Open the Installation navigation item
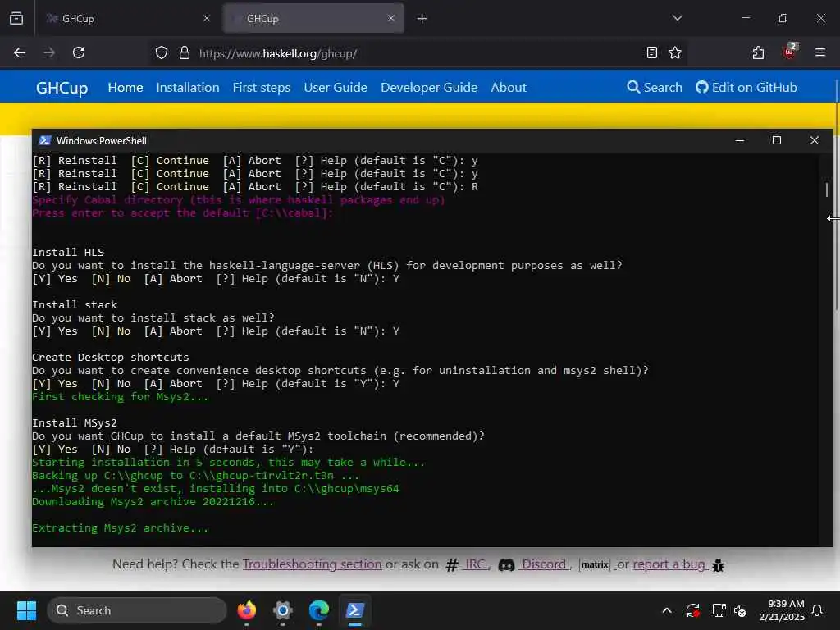 (188, 87)
